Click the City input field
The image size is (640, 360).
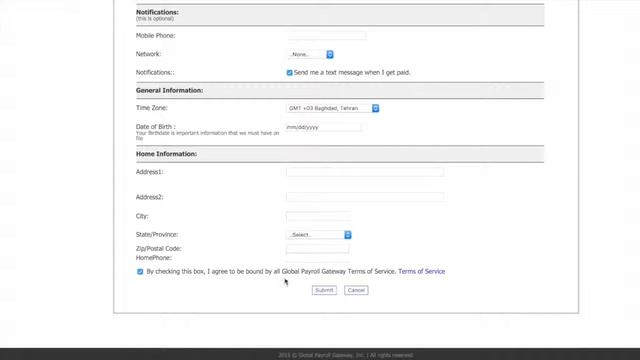tap(318, 216)
